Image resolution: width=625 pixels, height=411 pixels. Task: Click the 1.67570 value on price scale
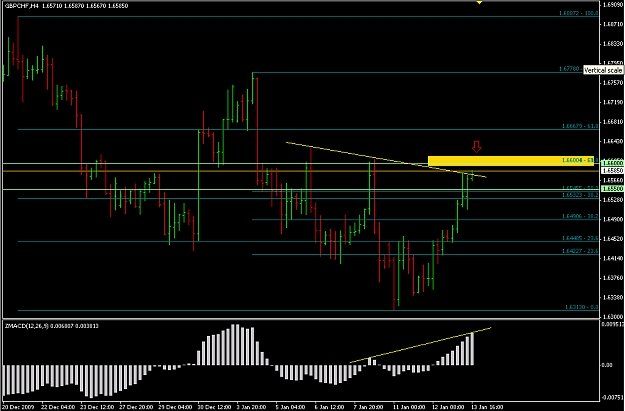coord(613,83)
